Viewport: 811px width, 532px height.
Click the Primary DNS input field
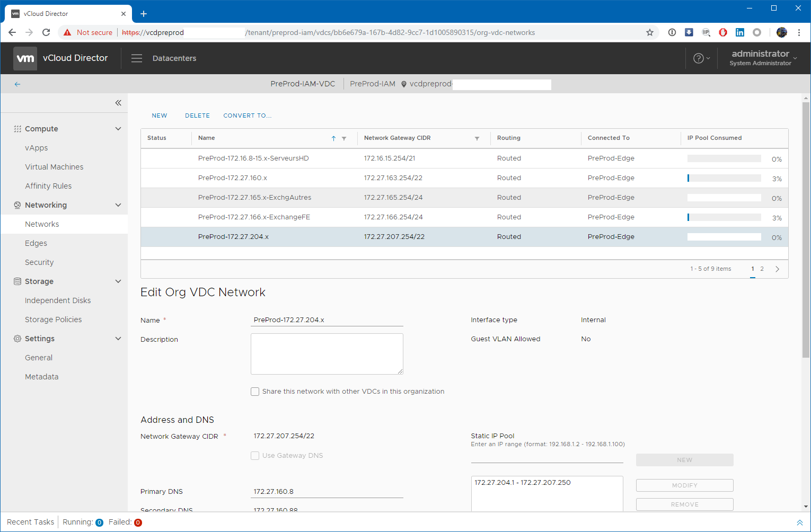327,492
